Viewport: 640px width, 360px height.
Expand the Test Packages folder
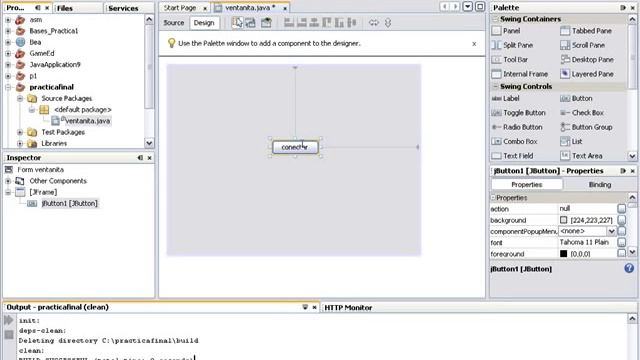20,132
